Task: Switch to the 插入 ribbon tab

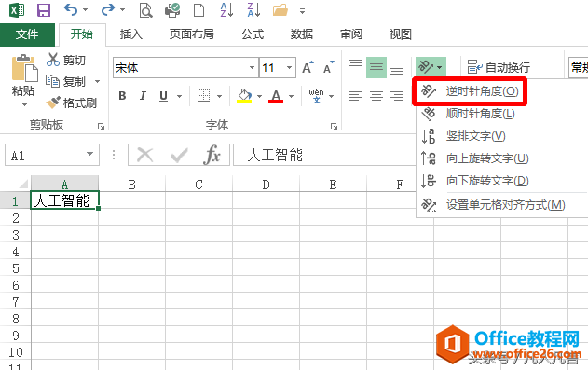Action: 130,34
